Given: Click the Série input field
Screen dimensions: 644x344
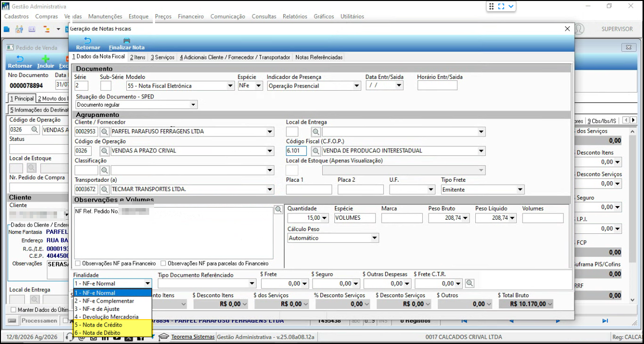Looking at the screenshot, I should click(x=81, y=86).
